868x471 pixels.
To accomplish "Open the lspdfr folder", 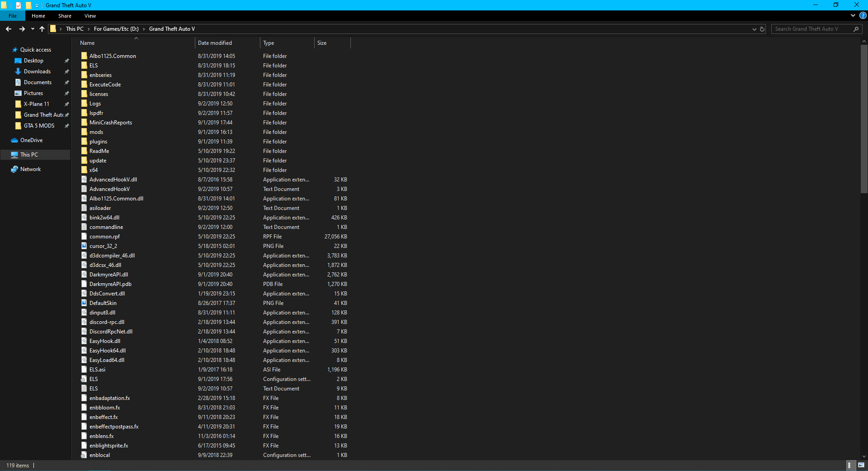I will coord(96,113).
